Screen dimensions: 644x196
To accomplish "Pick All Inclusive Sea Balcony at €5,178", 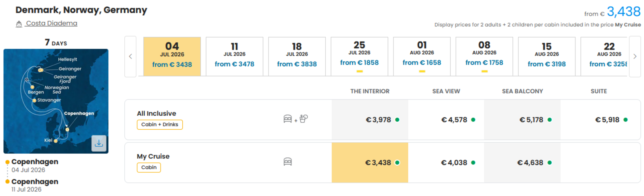I will click(522, 120).
